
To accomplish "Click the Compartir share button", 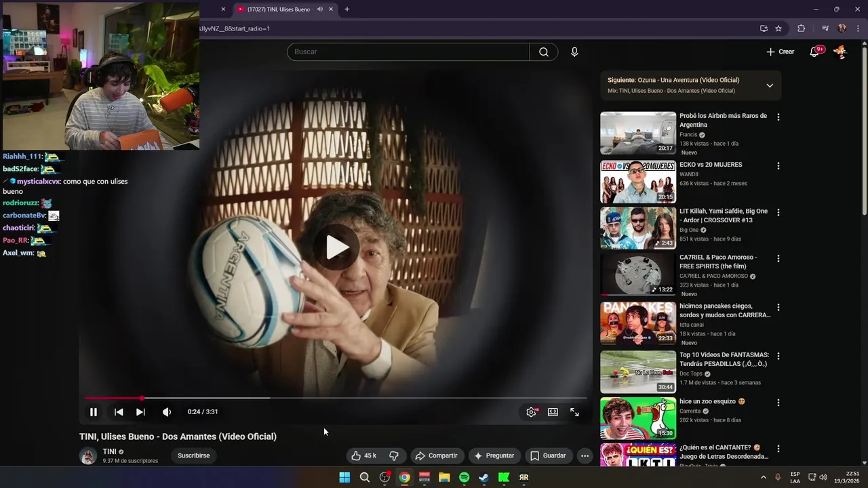I will [437, 455].
